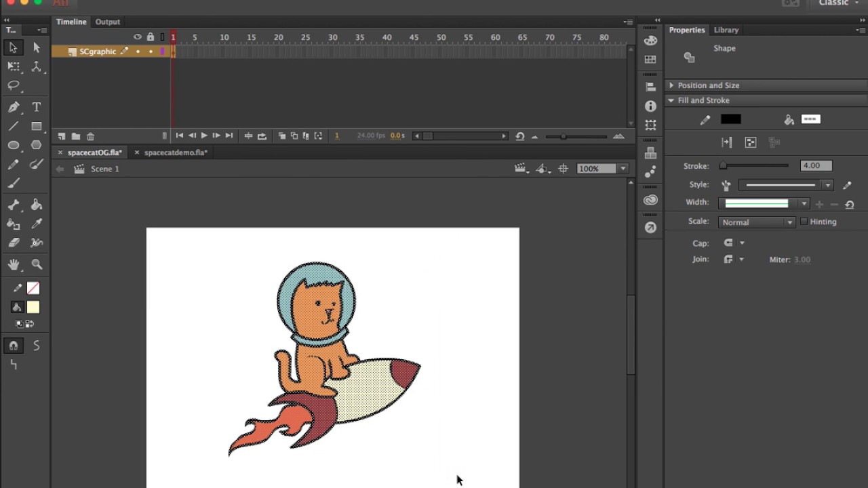Choose the Rectangle tool
868x488 pixels.
pyautogui.click(x=37, y=126)
